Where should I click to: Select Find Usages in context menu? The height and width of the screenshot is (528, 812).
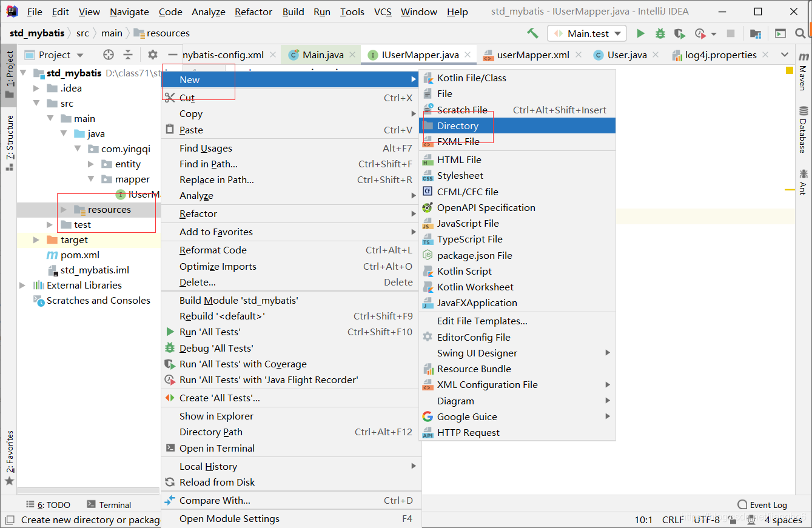[290, 148]
